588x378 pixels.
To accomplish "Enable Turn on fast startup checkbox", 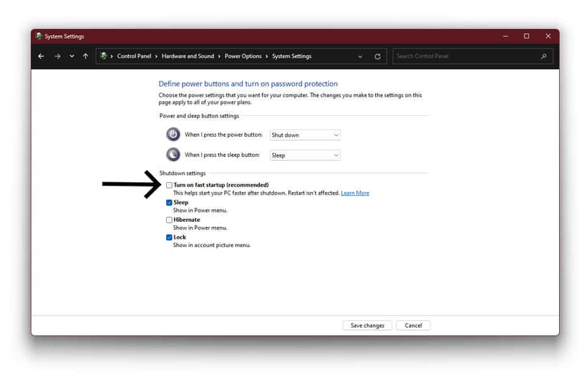I will [x=169, y=185].
